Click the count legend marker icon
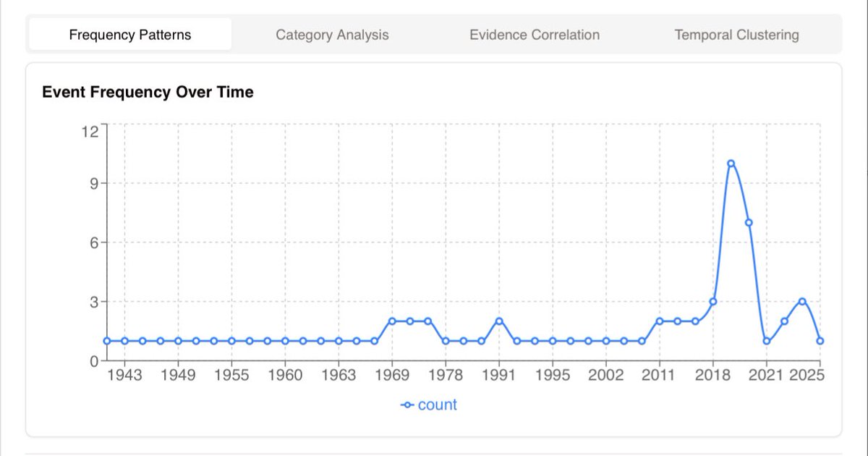This screenshot has width=868, height=456. click(x=407, y=405)
